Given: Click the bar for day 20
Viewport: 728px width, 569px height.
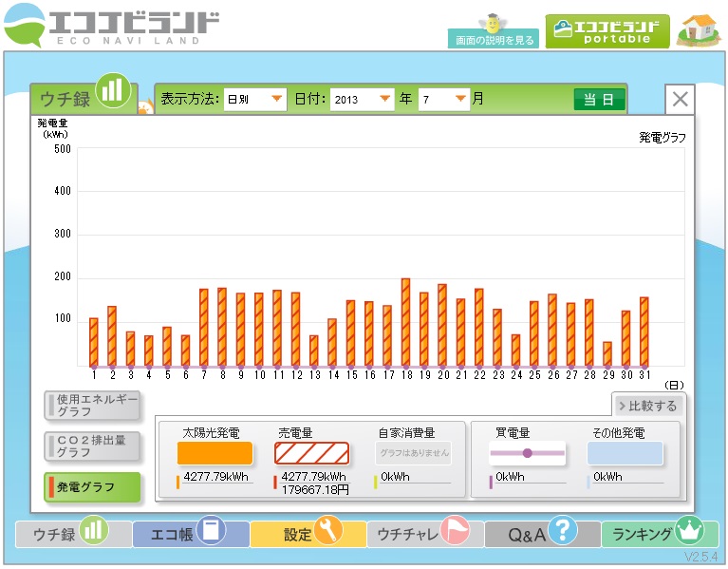Looking at the screenshot, I should [442, 325].
